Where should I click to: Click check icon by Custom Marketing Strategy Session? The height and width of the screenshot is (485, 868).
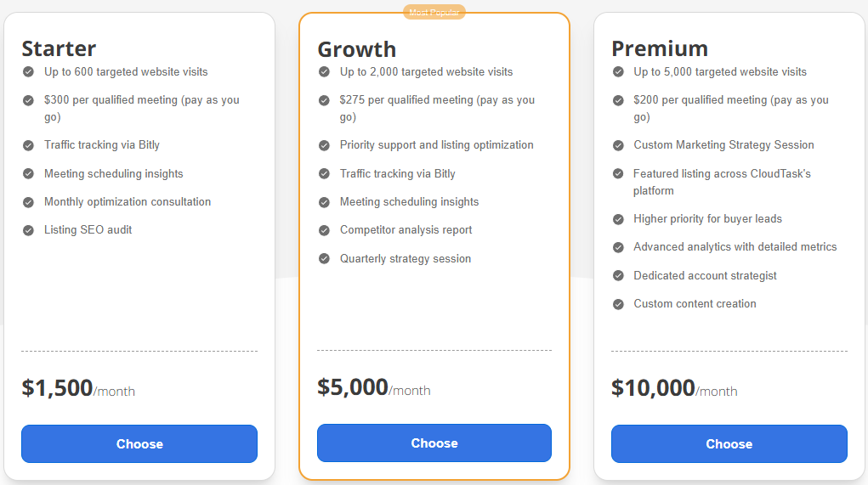click(618, 145)
